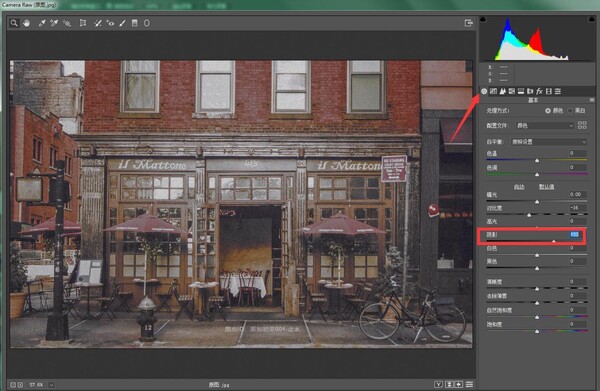Toggle highlight clipping warning on histogram
The image size is (600, 391).
click(592, 19)
